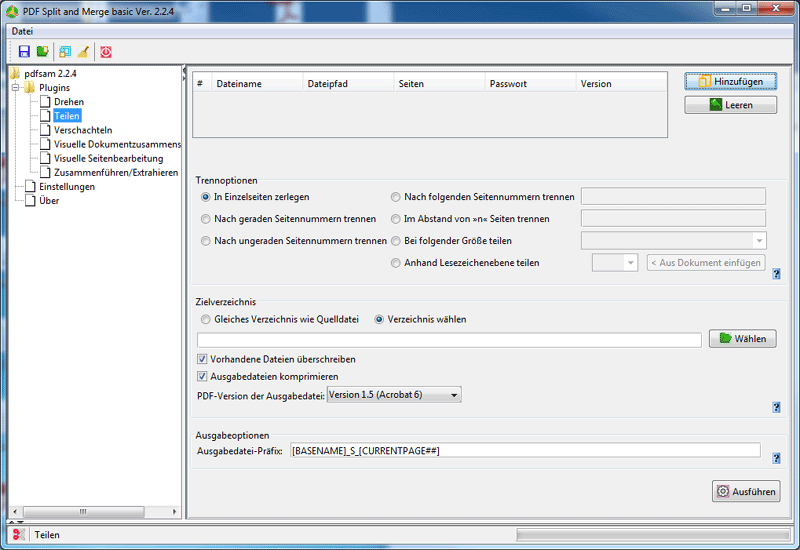Click the load environment green folder icon

(x=43, y=52)
